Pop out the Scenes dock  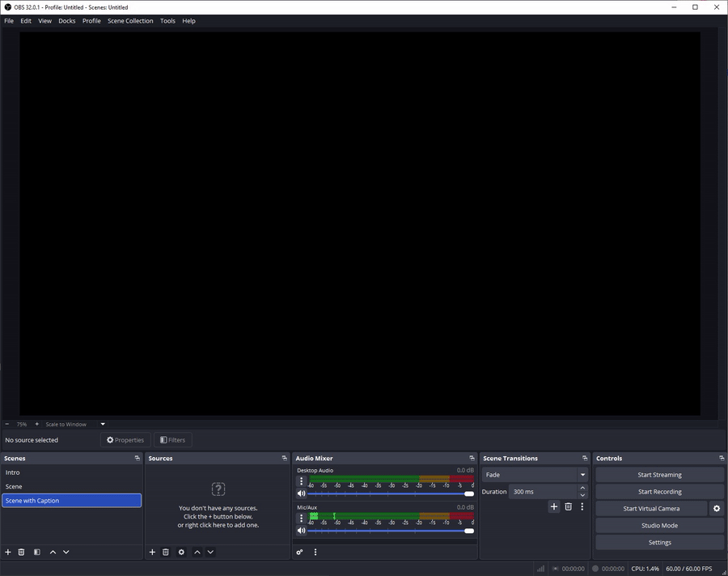click(137, 458)
